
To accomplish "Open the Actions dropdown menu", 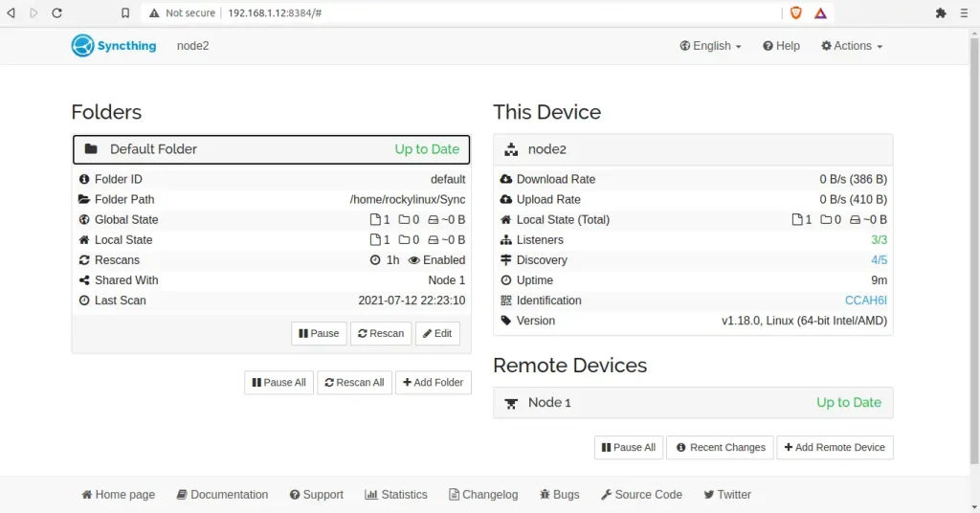I will click(x=852, y=46).
